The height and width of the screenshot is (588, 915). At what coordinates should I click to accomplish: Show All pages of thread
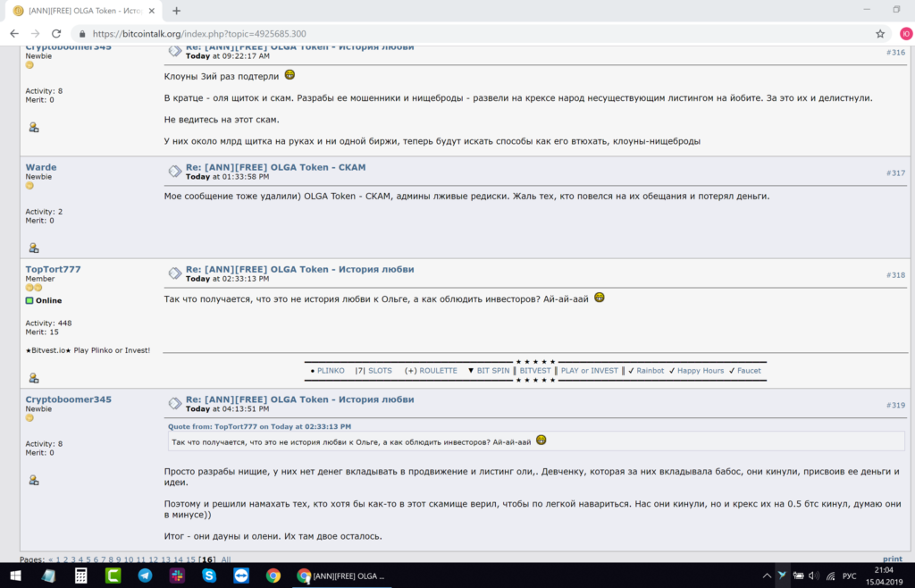(x=226, y=559)
